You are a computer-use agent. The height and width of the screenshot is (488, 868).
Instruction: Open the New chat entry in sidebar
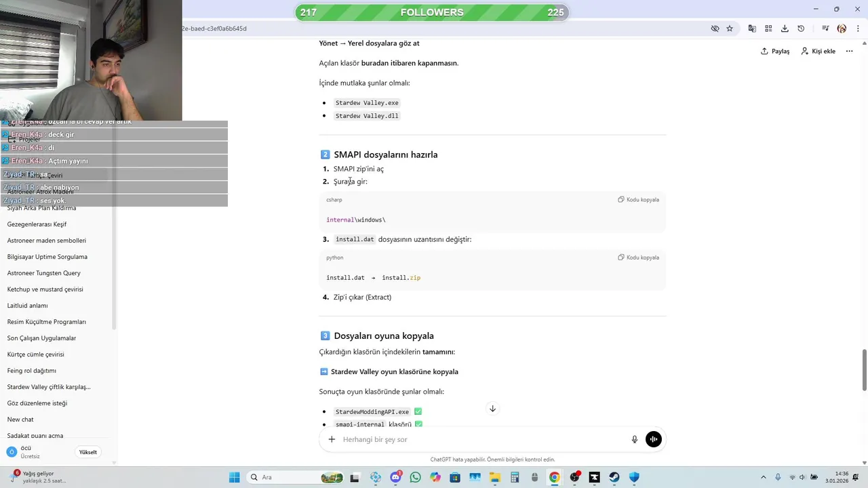tap(20, 420)
